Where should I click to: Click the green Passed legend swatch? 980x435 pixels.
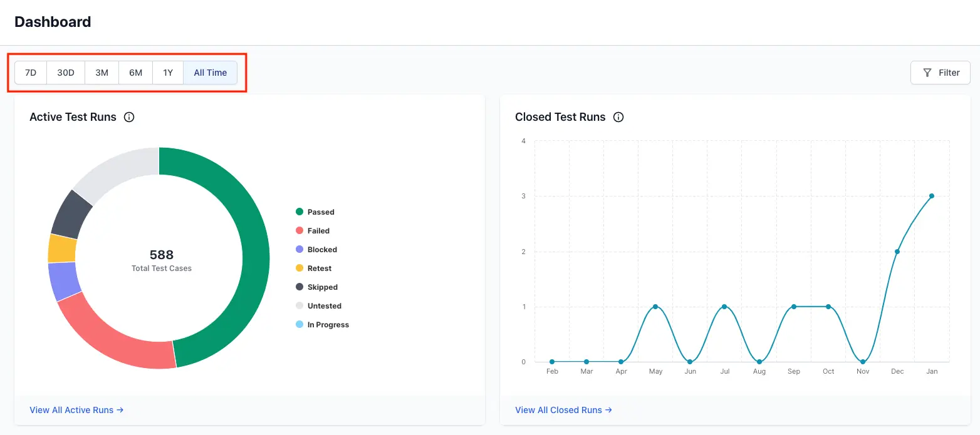pos(300,212)
